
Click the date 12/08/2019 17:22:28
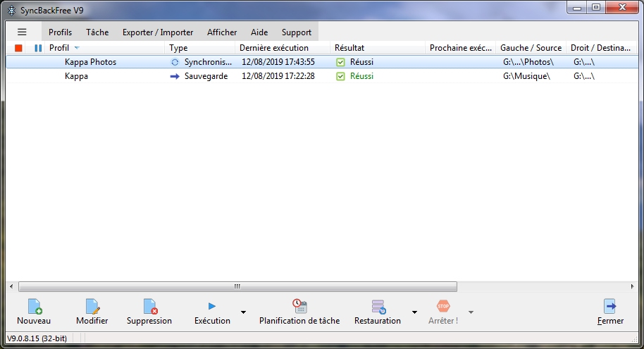coord(278,76)
